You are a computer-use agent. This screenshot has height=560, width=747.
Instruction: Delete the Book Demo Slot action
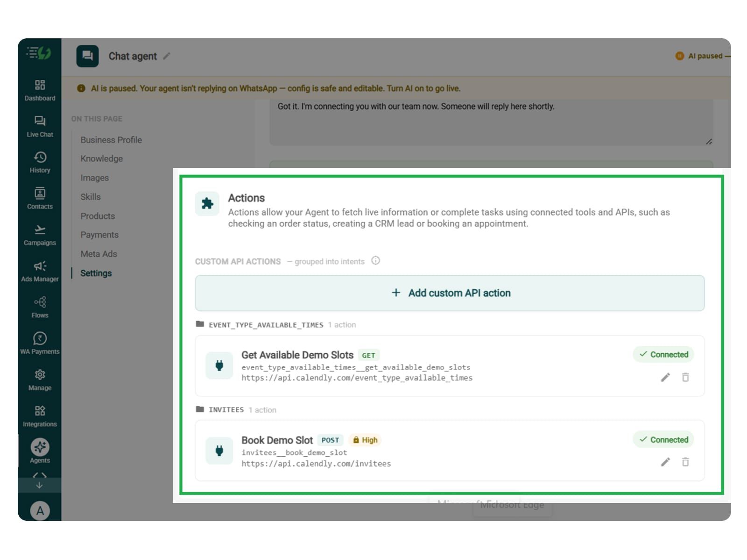tap(685, 462)
